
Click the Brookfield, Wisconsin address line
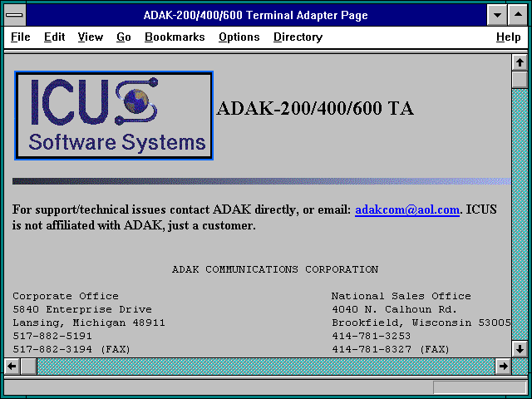(421, 323)
